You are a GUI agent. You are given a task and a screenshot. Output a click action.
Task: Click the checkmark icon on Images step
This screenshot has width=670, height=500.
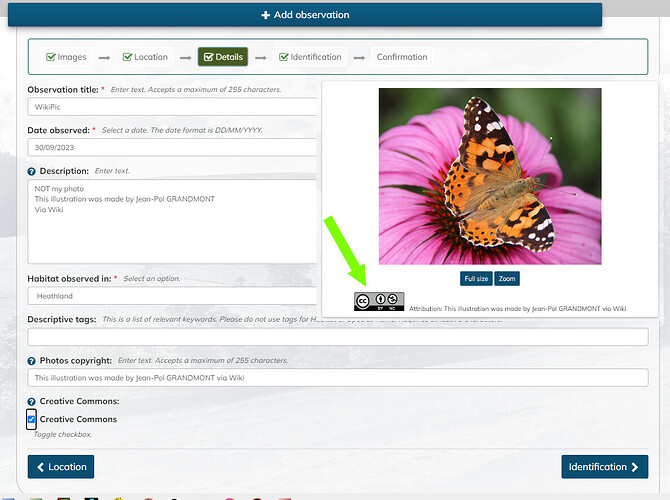tap(50, 57)
